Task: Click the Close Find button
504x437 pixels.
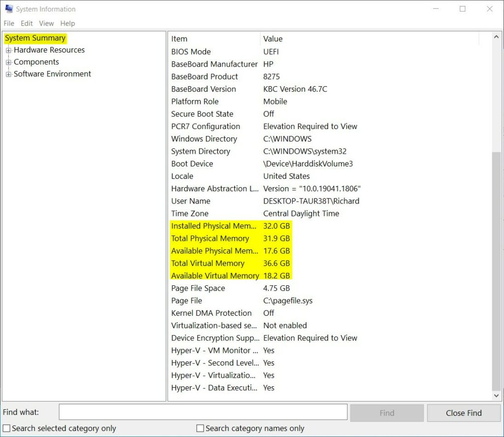Action: pyautogui.click(x=464, y=413)
